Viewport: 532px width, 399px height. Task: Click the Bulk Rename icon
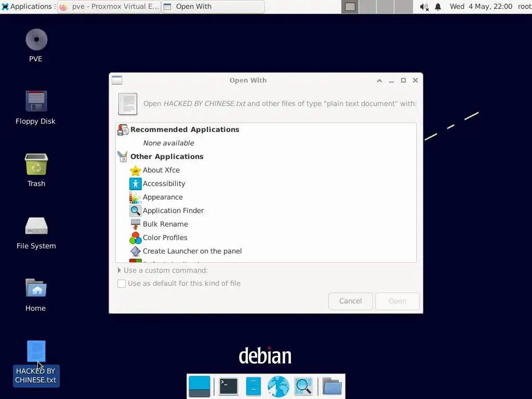[x=136, y=224]
